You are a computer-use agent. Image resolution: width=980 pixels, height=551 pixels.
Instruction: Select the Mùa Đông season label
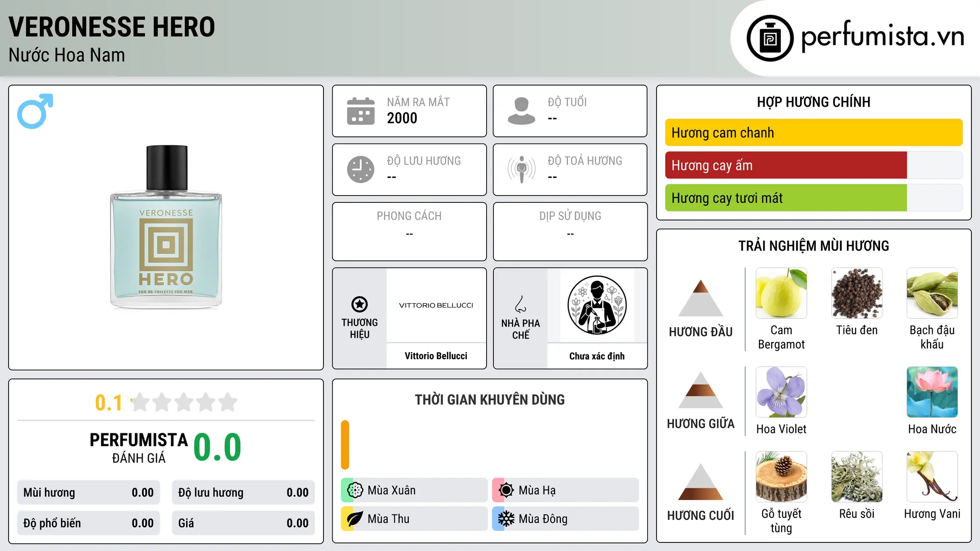543,519
